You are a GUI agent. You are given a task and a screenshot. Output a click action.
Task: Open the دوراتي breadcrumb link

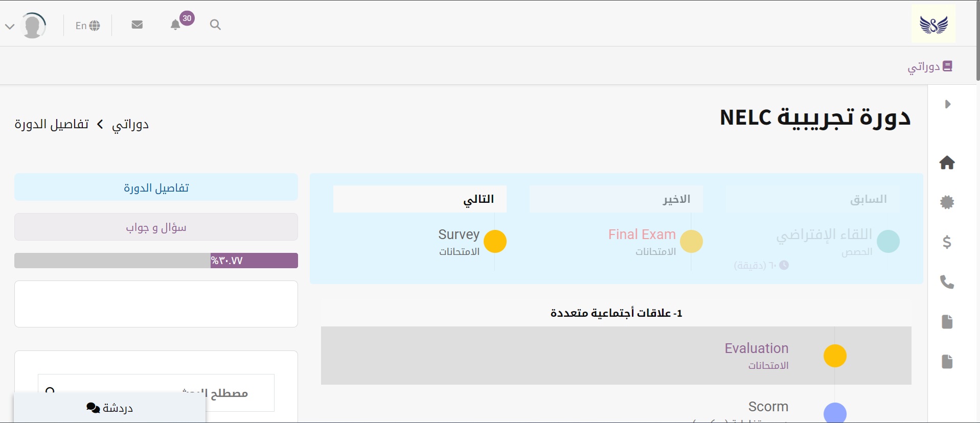click(130, 125)
